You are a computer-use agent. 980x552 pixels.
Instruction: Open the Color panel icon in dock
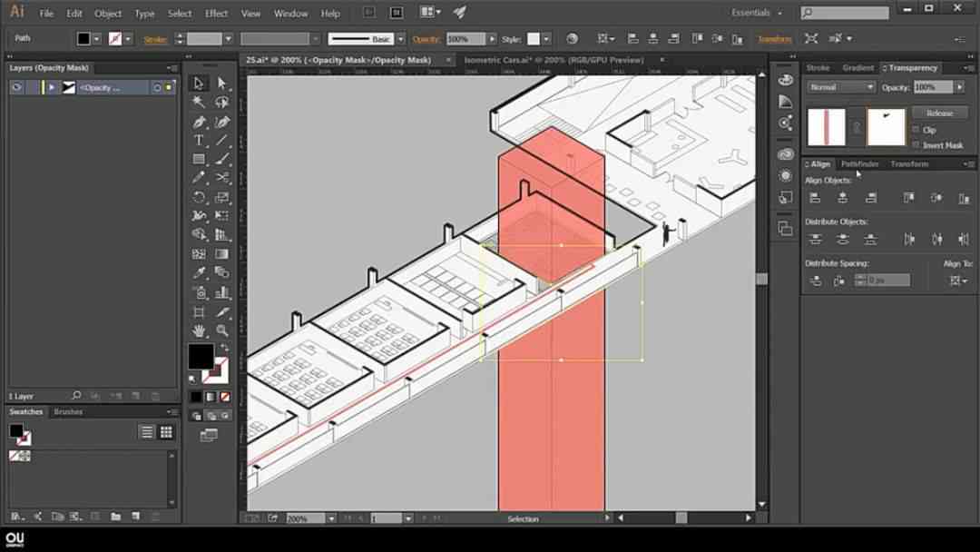pos(786,80)
